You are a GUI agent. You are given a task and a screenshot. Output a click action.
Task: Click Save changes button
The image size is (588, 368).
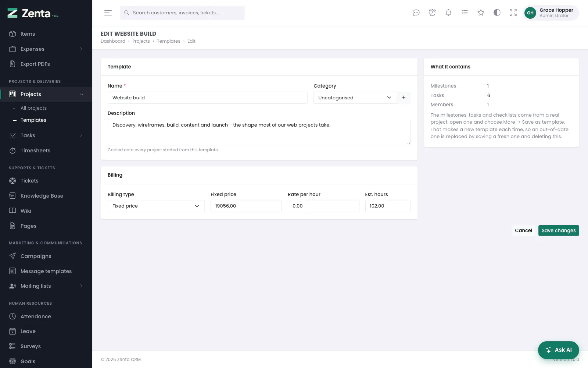[x=559, y=230]
